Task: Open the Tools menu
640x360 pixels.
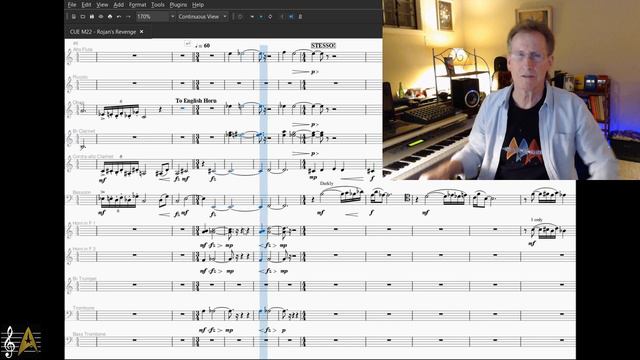Action: click(x=158, y=5)
